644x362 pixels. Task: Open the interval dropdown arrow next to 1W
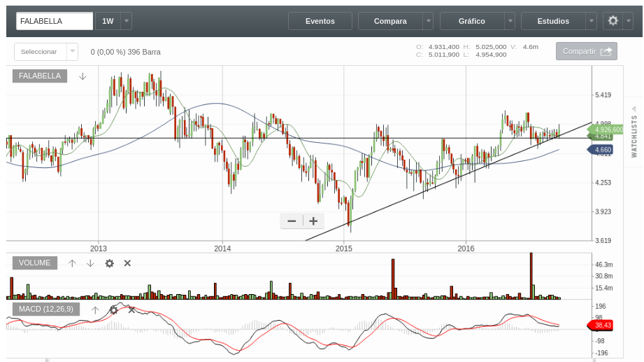pyautogui.click(x=127, y=21)
